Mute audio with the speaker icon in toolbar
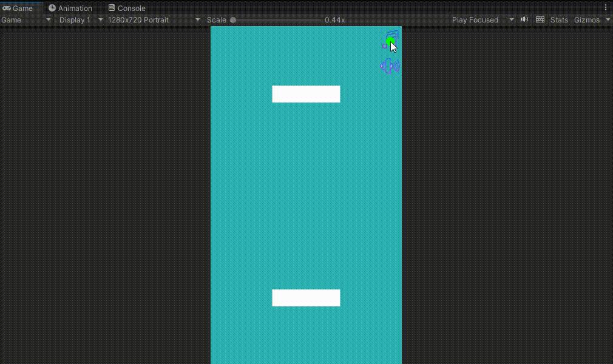Viewport: 613px width, 364px height. click(524, 19)
